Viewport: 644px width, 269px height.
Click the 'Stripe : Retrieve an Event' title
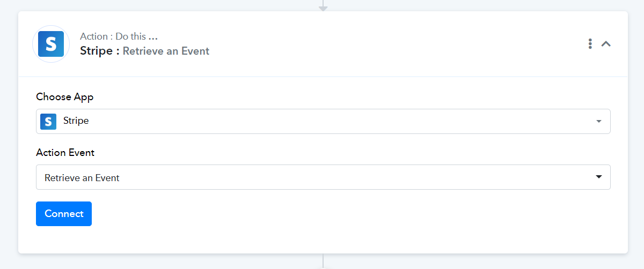coord(144,51)
